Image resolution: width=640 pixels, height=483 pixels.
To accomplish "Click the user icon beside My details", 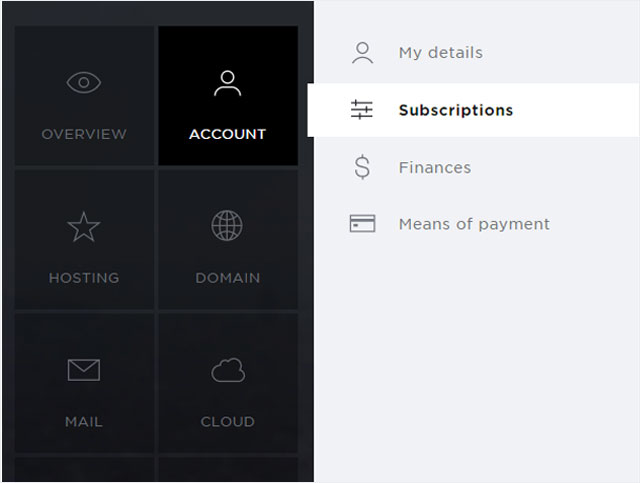I will [362, 53].
